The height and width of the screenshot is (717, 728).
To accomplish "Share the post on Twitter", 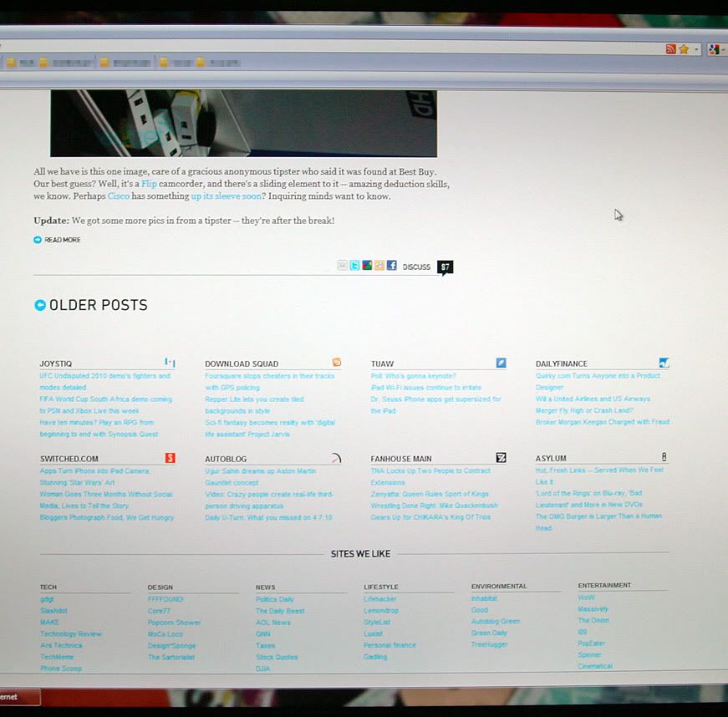I will pos(354,265).
